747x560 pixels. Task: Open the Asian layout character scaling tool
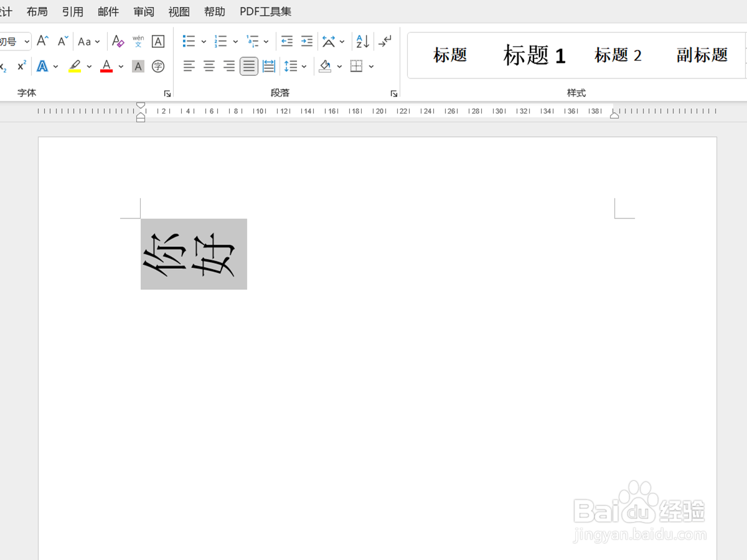[329, 41]
